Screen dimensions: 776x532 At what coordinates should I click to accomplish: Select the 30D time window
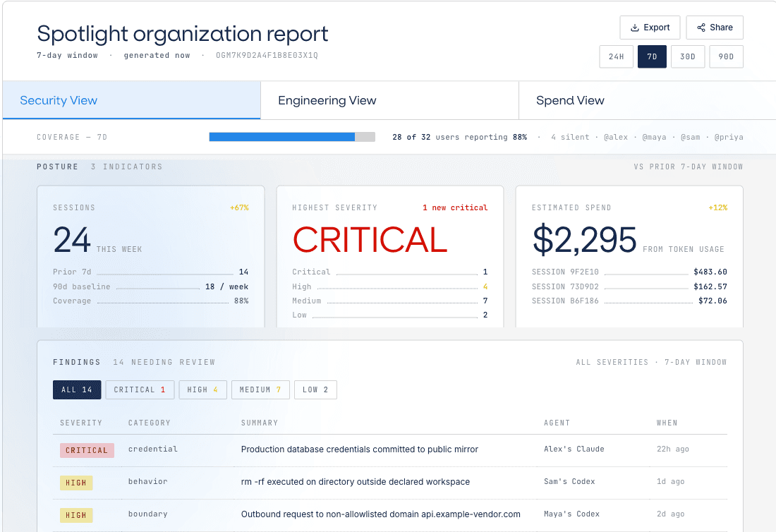pyautogui.click(x=687, y=56)
